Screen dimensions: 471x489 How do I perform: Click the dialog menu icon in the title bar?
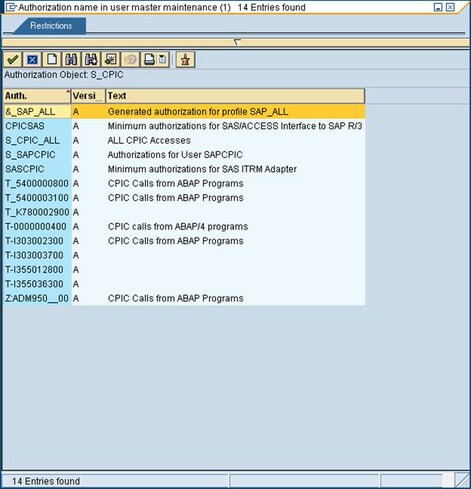[11, 7]
